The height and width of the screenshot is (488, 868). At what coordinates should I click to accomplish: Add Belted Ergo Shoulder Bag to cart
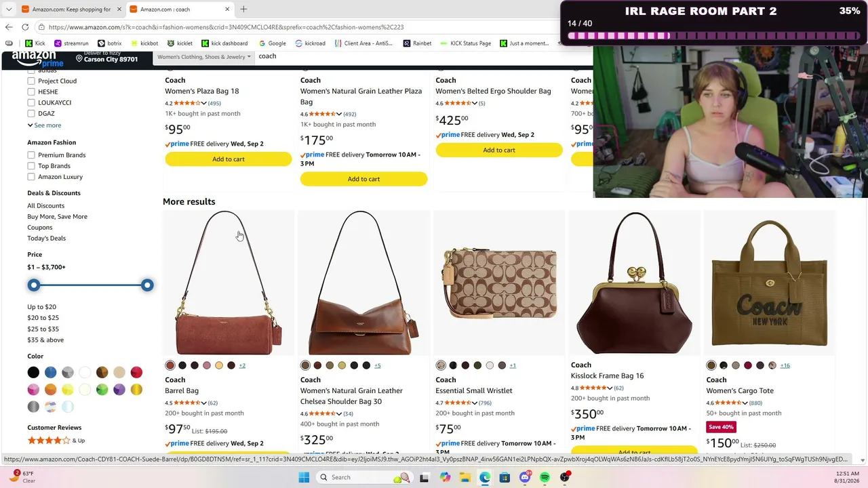tap(499, 150)
